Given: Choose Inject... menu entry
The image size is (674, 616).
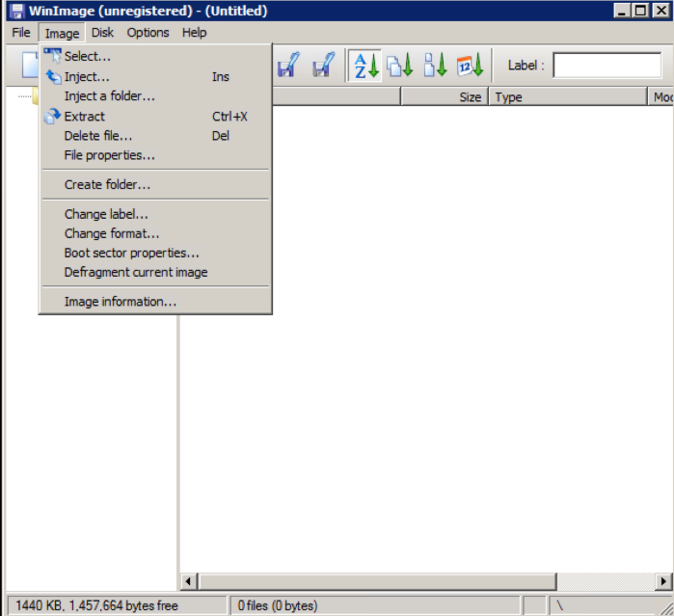Looking at the screenshot, I should tap(155, 76).
